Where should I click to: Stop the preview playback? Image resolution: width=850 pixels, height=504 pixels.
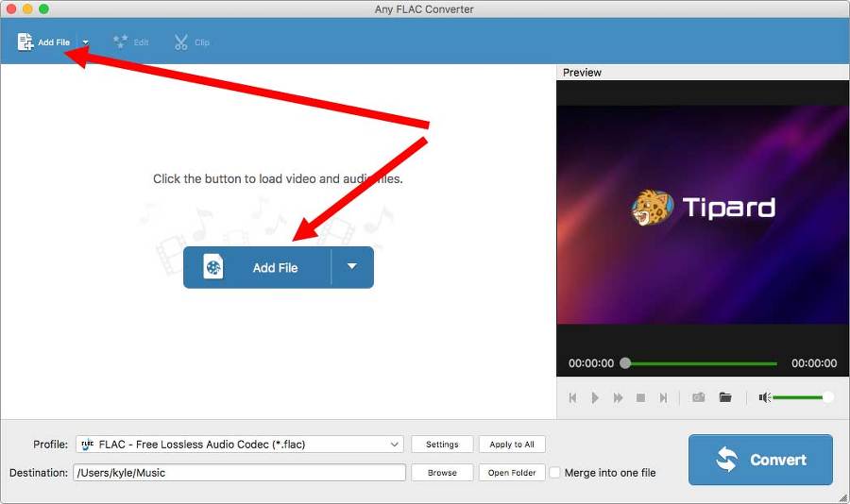click(640, 397)
